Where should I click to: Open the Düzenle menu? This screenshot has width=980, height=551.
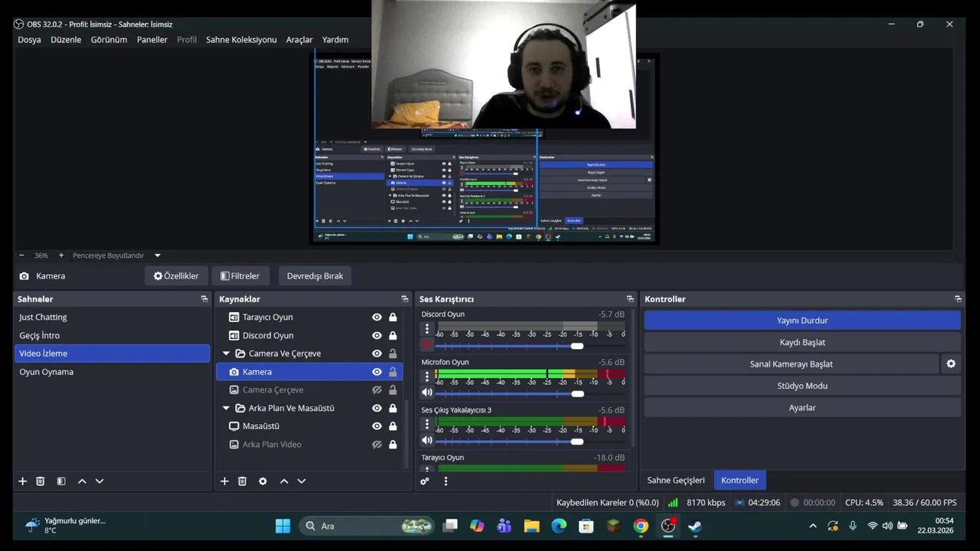(66, 40)
